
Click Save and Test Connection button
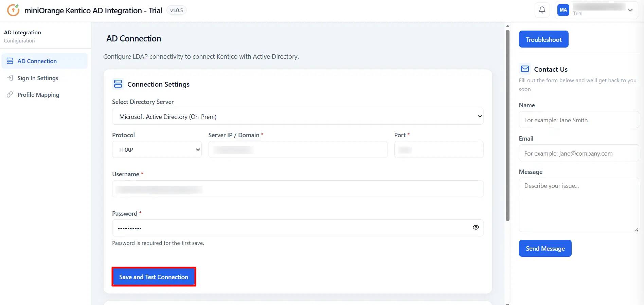click(x=154, y=277)
